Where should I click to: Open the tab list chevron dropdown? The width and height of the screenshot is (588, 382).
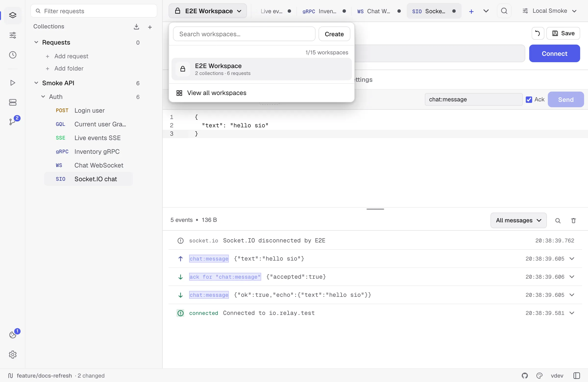coord(486,11)
